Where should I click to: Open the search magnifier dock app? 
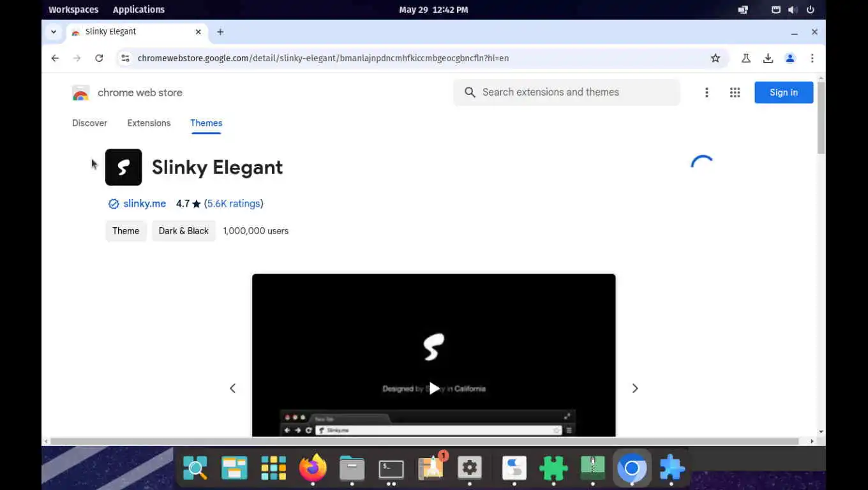click(x=195, y=469)
